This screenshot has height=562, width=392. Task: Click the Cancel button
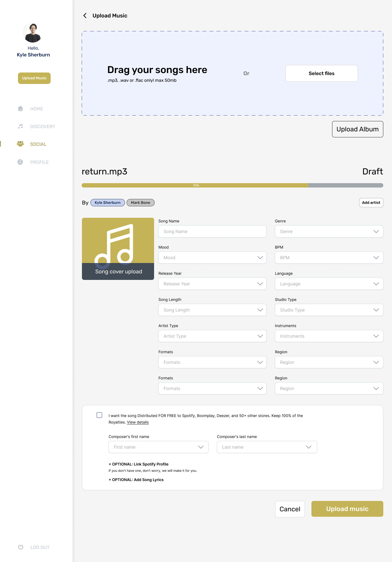click(x=290, y=509)
